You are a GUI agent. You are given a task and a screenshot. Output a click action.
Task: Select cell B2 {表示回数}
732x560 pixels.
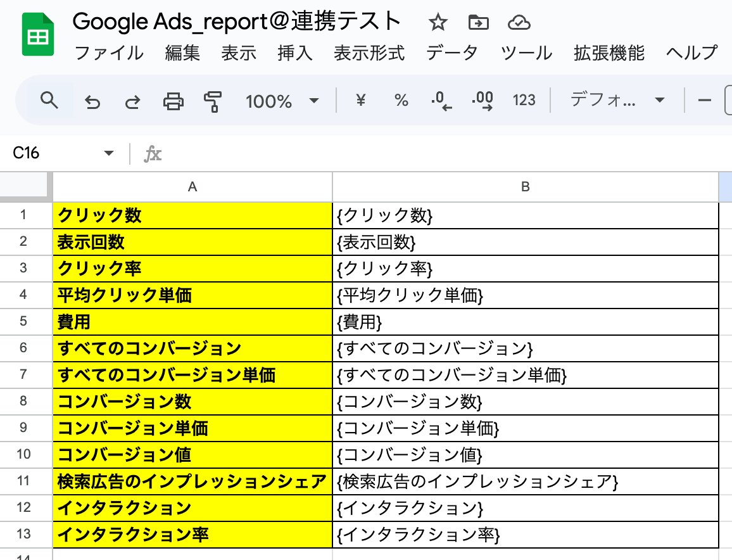525,242
